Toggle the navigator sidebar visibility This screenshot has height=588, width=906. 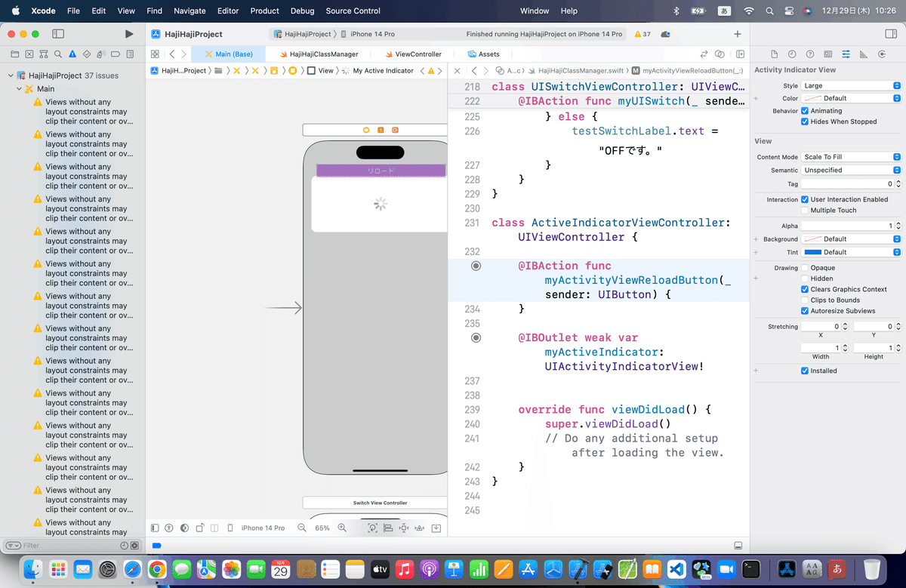(58, 34)
